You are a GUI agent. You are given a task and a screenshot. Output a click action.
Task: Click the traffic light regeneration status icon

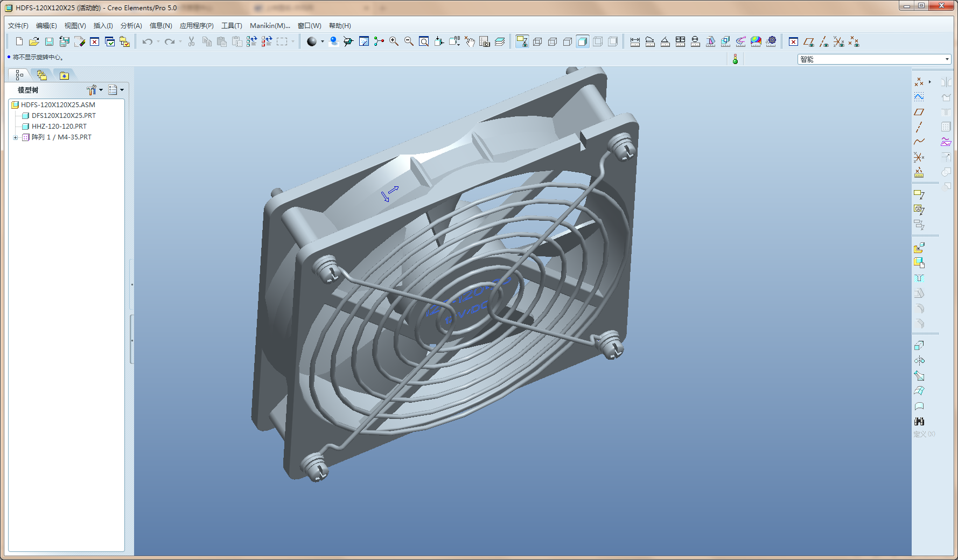(x=735, y=59)
